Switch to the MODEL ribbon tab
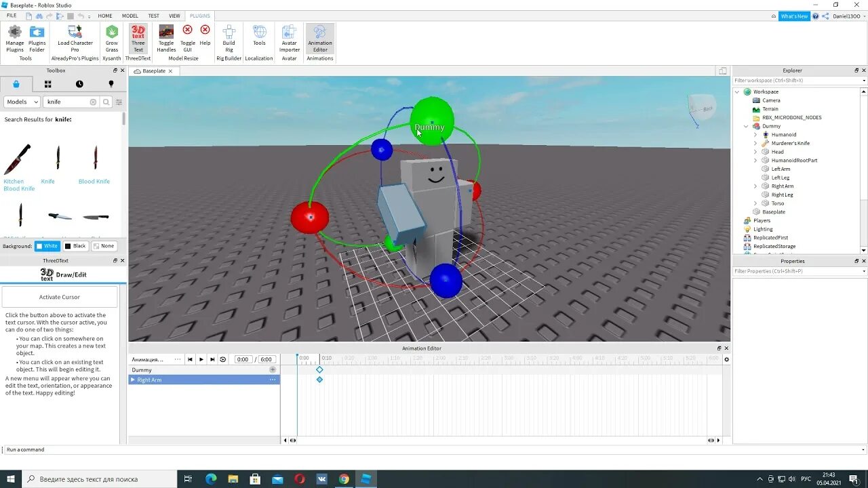The width and height of the screenshot is (868, 488). (130, 16)
